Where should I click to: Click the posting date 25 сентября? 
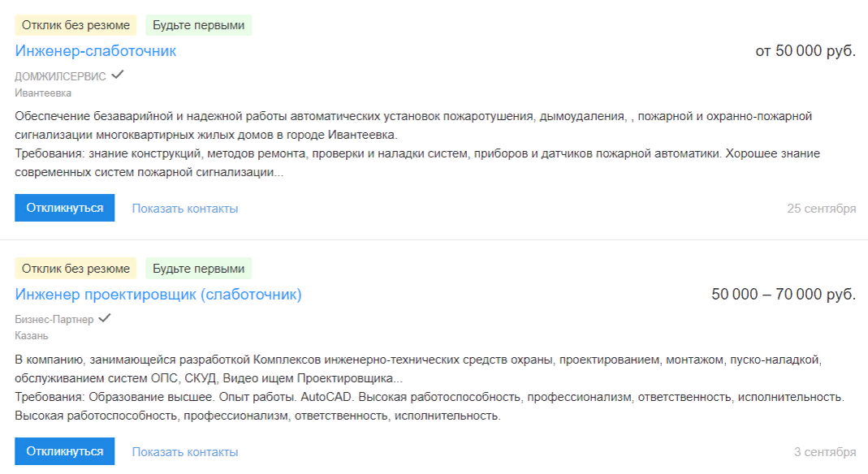click(x=821, y=208)
